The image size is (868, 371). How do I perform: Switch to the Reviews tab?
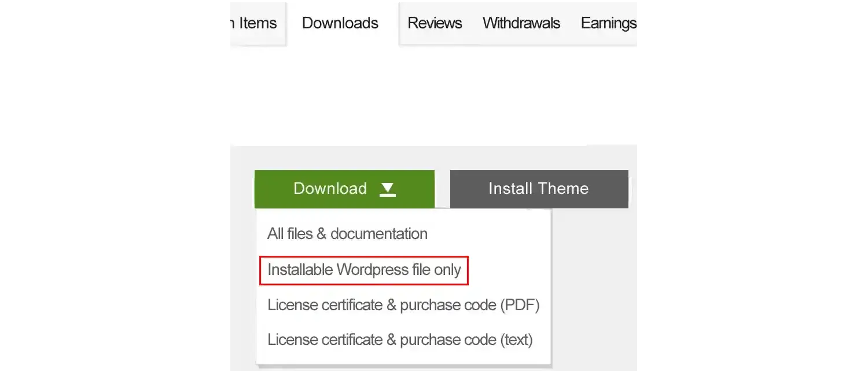[435, 23]
